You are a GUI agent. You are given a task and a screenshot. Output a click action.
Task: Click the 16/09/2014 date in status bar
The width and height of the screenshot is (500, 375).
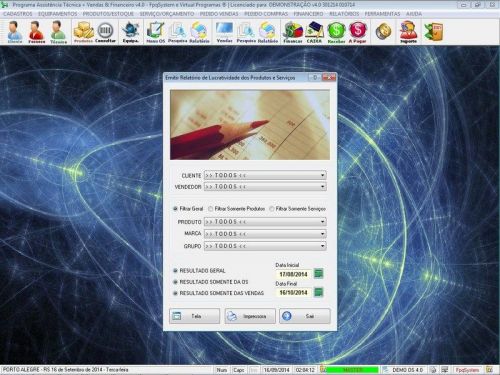[x=276, y=370]
